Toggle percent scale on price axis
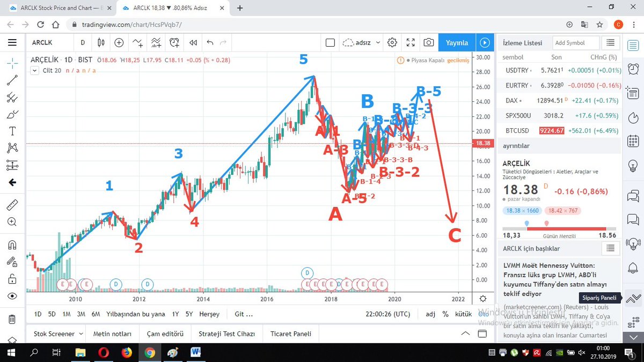Image resolution: width=644 pixels, height=362 pixels. tap(445, 314)
